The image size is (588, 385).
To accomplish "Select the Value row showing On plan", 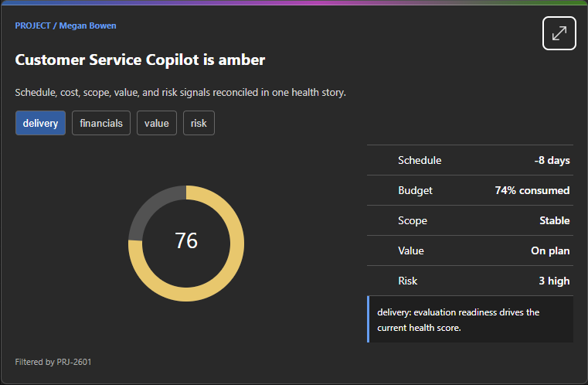I will click(470, 250).
